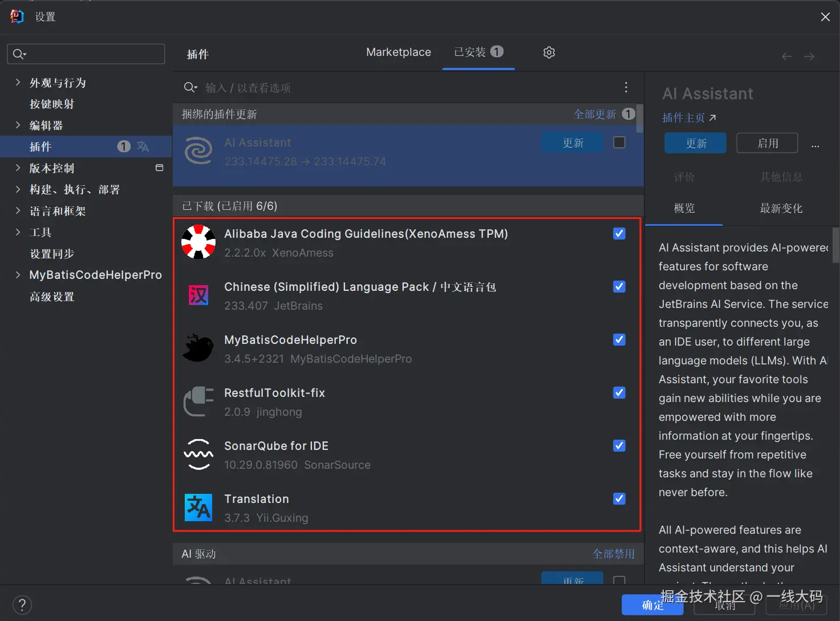Expand the 语言和框架 node
The image size is (840, 621).
pos(18,211)
